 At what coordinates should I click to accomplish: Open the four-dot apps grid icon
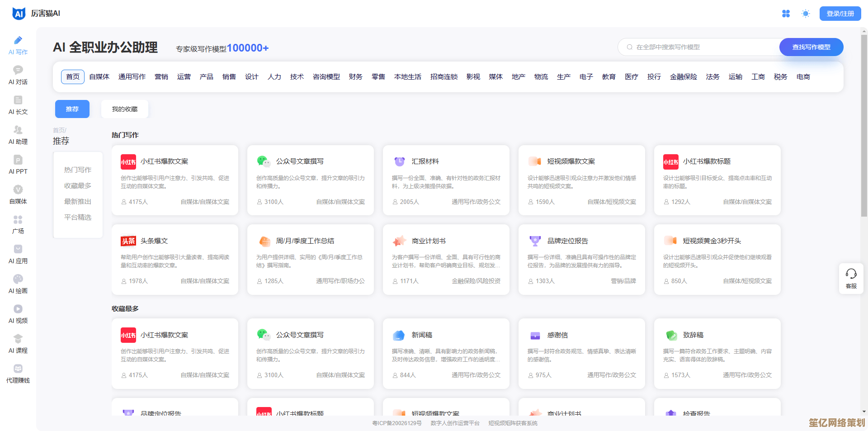[786, 14]
